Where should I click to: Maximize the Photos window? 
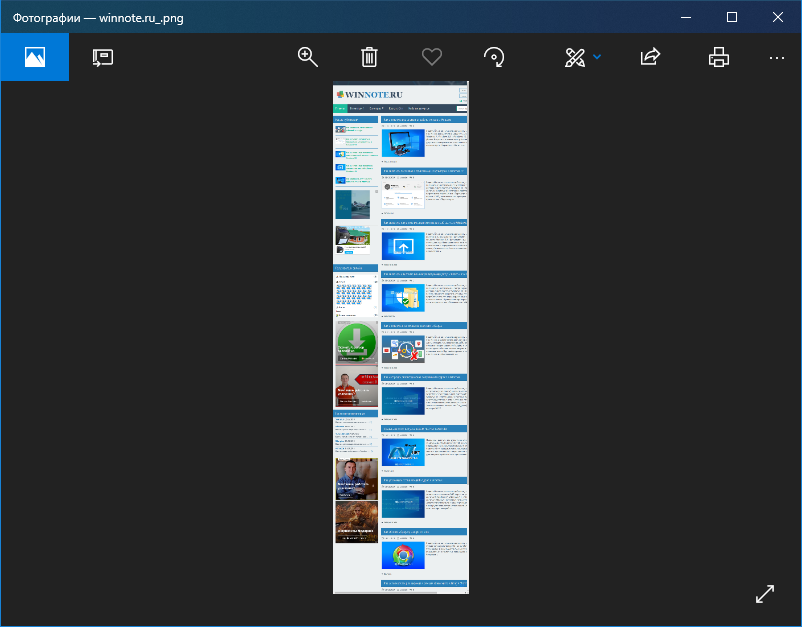[732, 17]
